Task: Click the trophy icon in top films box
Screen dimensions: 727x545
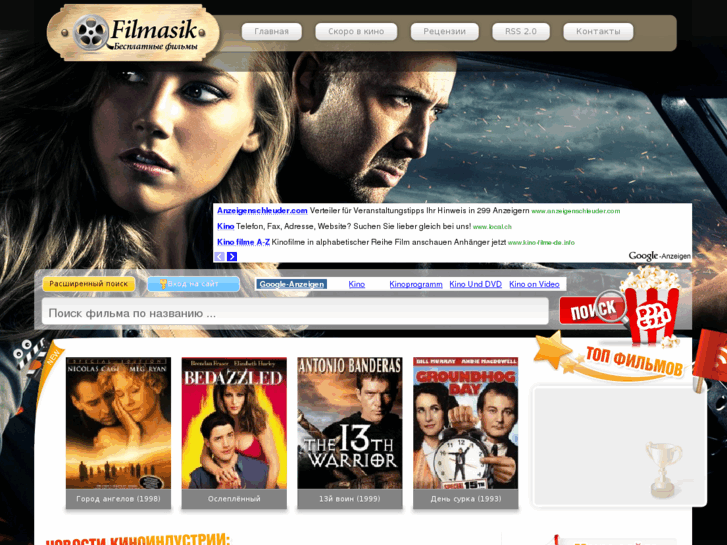Action: pyautogui.click(x=664, y=469)
